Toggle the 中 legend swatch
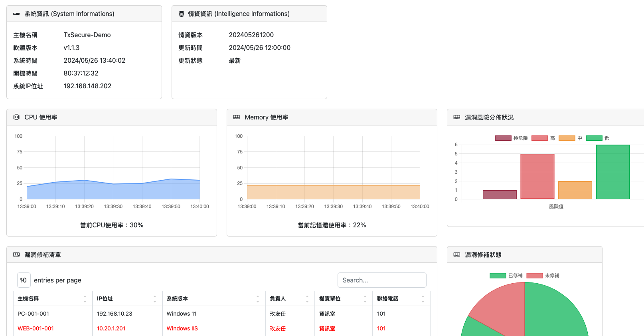The image size is (644, 336). click(x=567, y=138)
